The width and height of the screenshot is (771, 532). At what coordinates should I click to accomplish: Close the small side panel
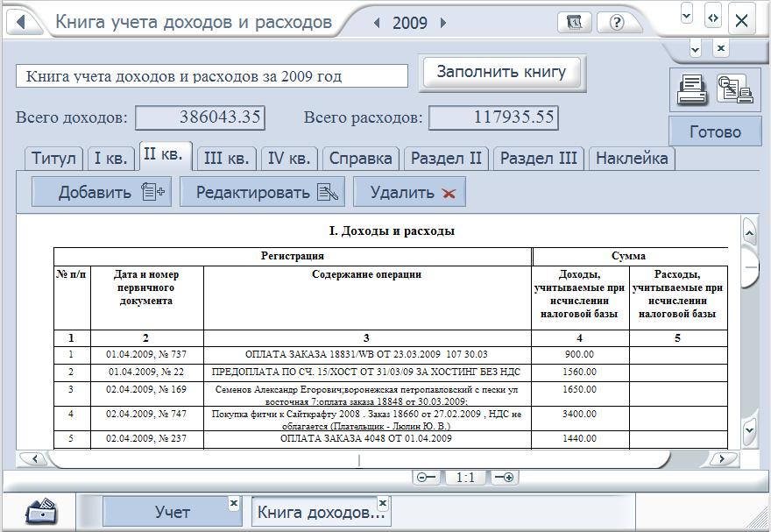click(721, 48)
